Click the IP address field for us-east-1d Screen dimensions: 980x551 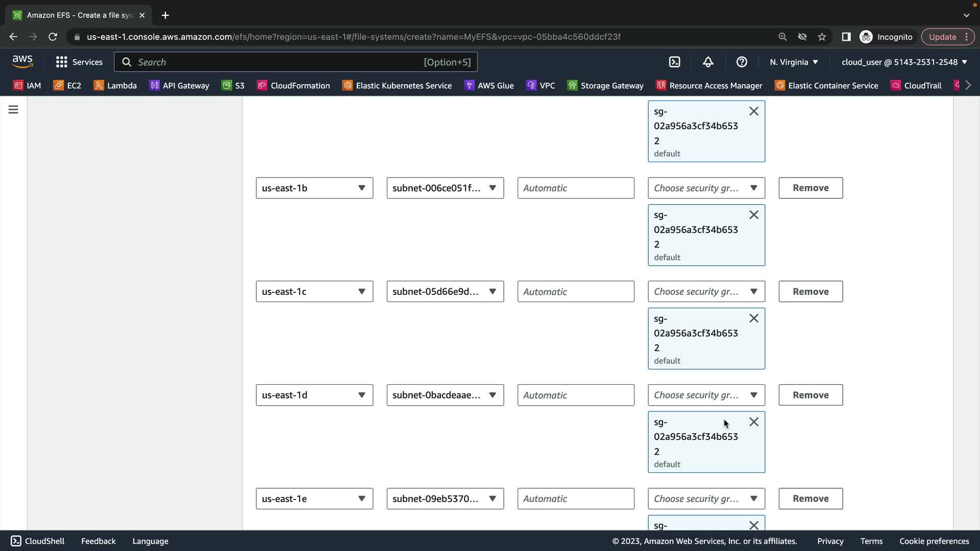point(575,395)
